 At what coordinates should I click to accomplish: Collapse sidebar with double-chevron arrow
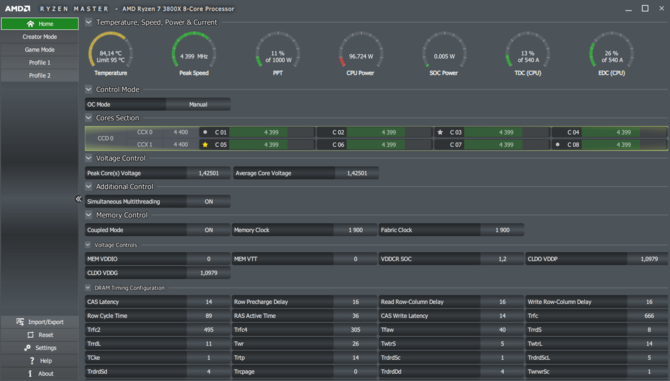pyautogui.click(x=78, y=199)
